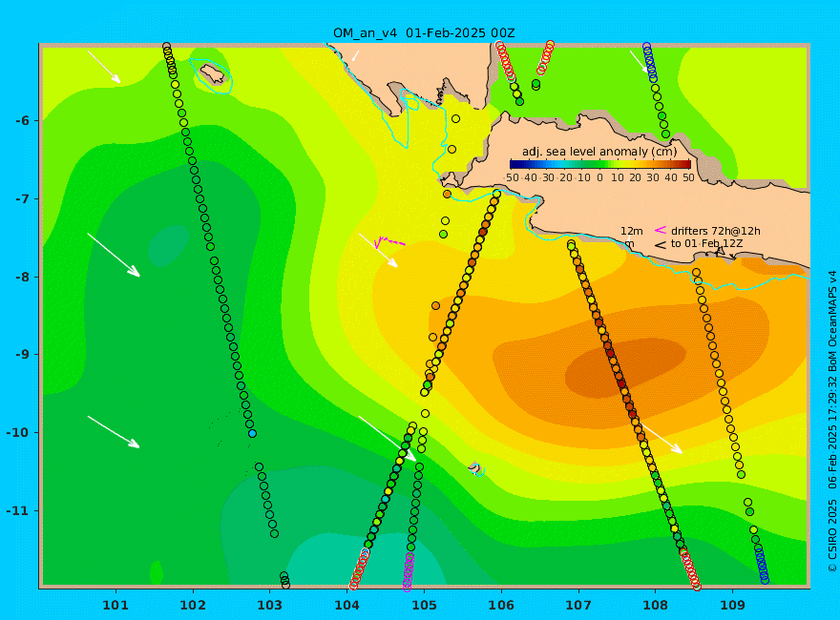
Task: Click the longitude label "101"
Action: point(115,605)
